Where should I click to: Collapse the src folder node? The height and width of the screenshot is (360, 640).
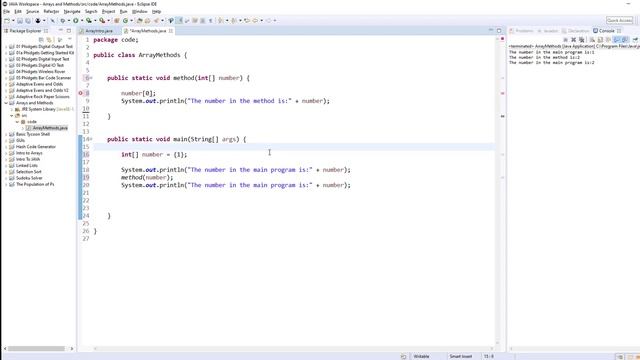tap(12, 116)
